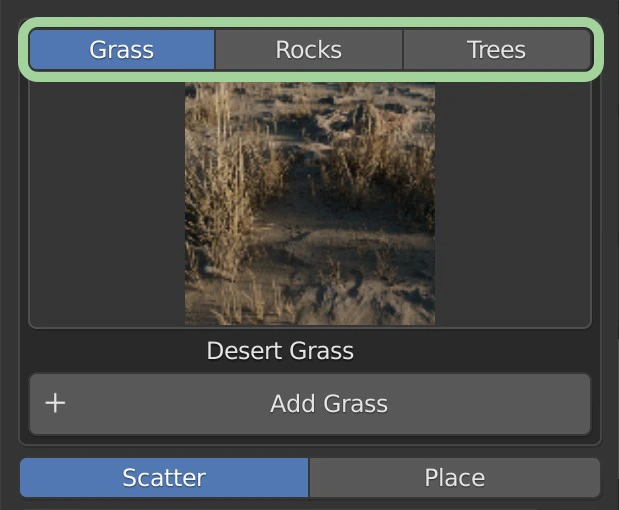The image size is (619, 510).
Task: Open the Trees tab
Action: point(496,50)
